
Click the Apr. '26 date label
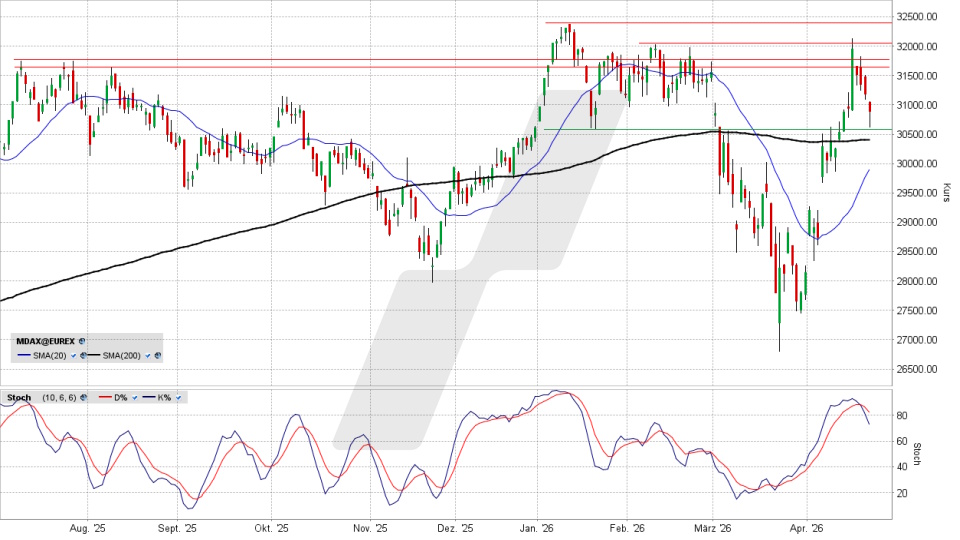coord(807,528)
